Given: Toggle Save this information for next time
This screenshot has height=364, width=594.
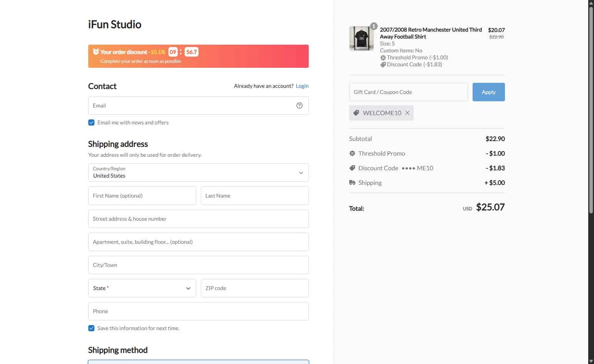Looking at the screenshot, I should (x=91, y=328).
